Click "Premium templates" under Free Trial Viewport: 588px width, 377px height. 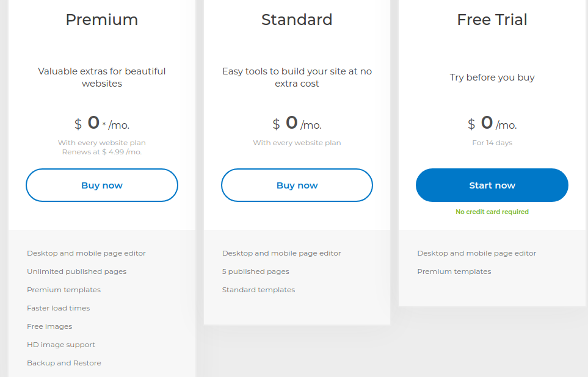454,271
